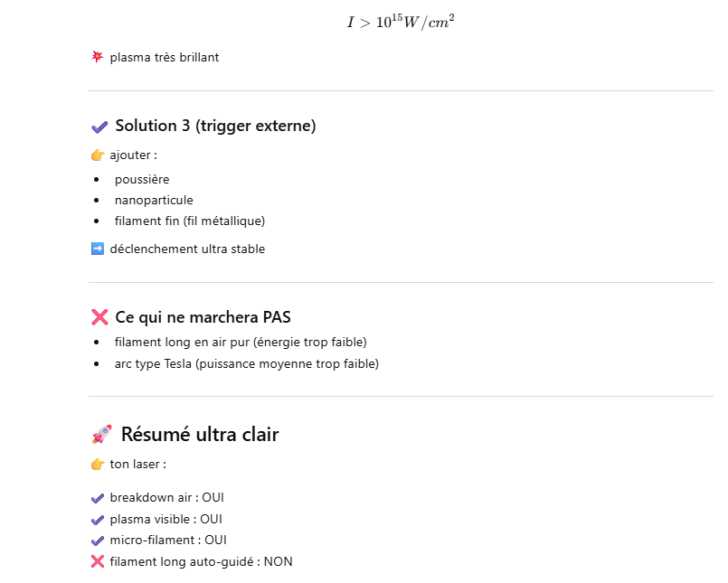
Task: Click the intensity formula I > 10^15 W/cm²
Action: click(x=401, y=22)
